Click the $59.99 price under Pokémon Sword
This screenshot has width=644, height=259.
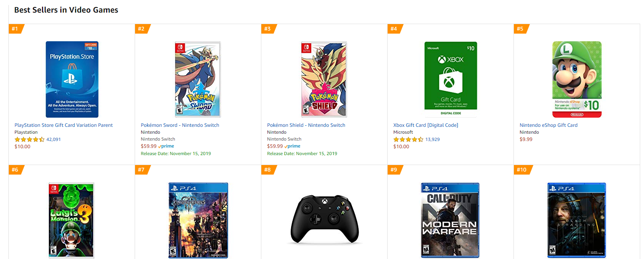tap(149, 146)
